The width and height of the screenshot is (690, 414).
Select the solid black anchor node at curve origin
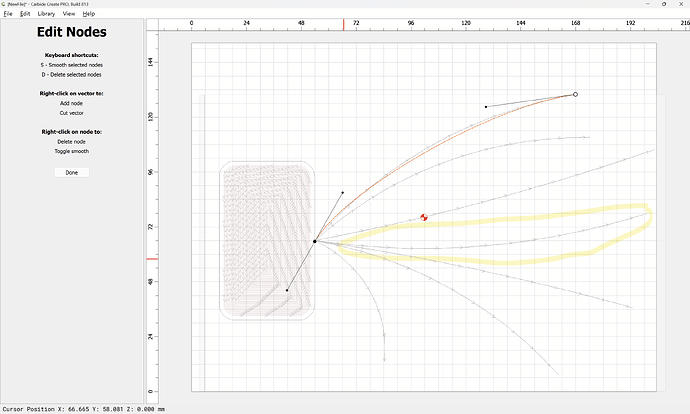click(315, 241)
